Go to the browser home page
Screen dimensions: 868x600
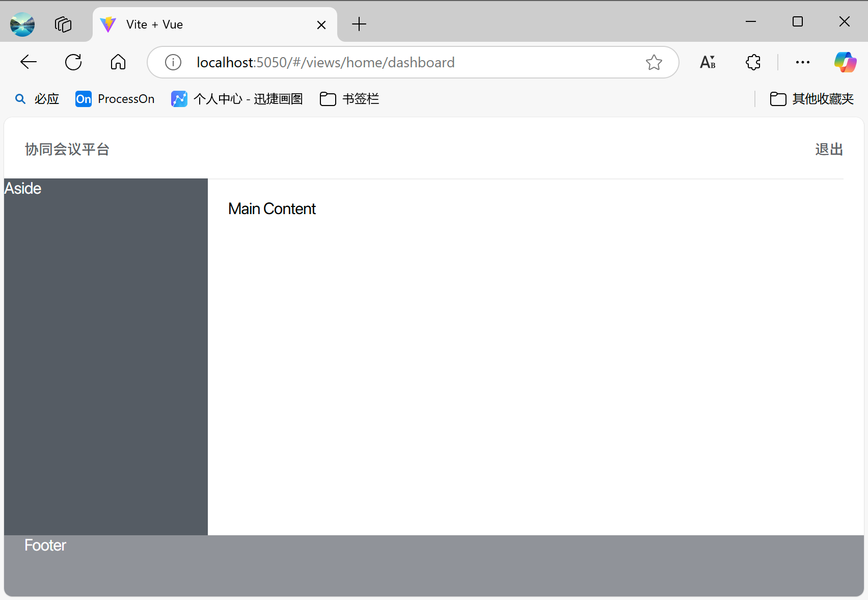(x=118, y=62)
